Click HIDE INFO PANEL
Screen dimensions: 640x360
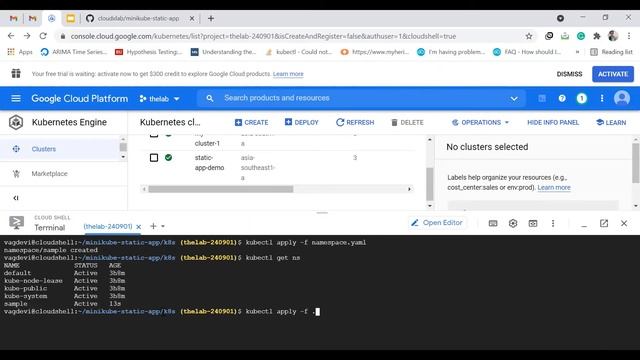pyautogui.click(x=553, y=122)
